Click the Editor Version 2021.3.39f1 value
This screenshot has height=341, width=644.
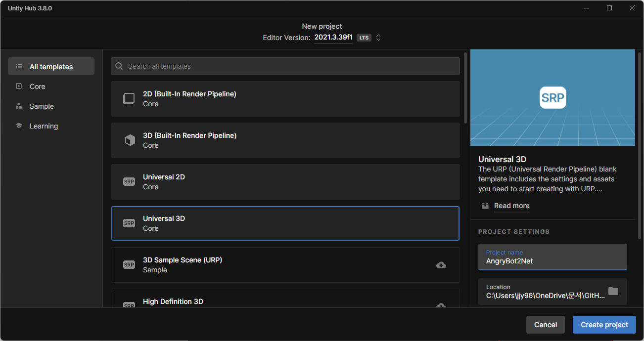point(333,38)
